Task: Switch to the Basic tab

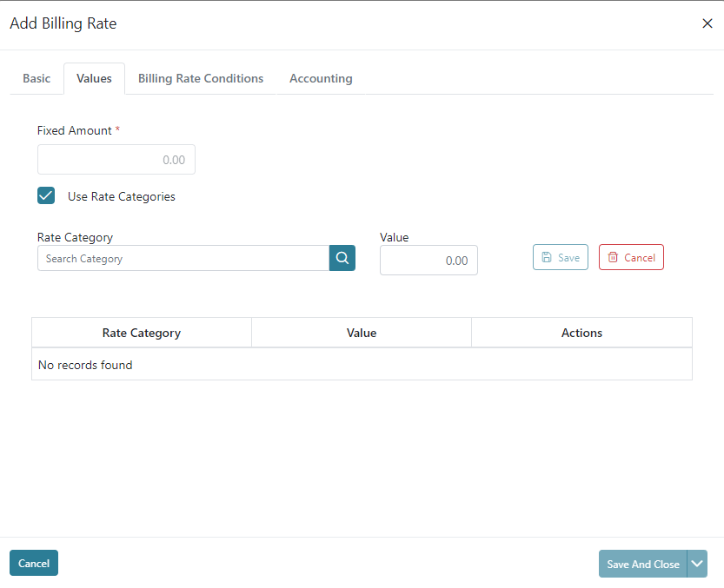Action: coord(37,78)
